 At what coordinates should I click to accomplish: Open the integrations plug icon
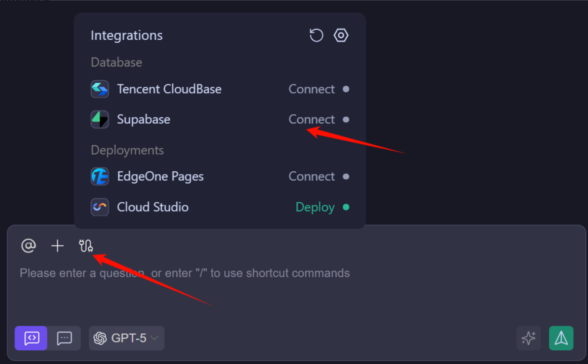(86, 246)
